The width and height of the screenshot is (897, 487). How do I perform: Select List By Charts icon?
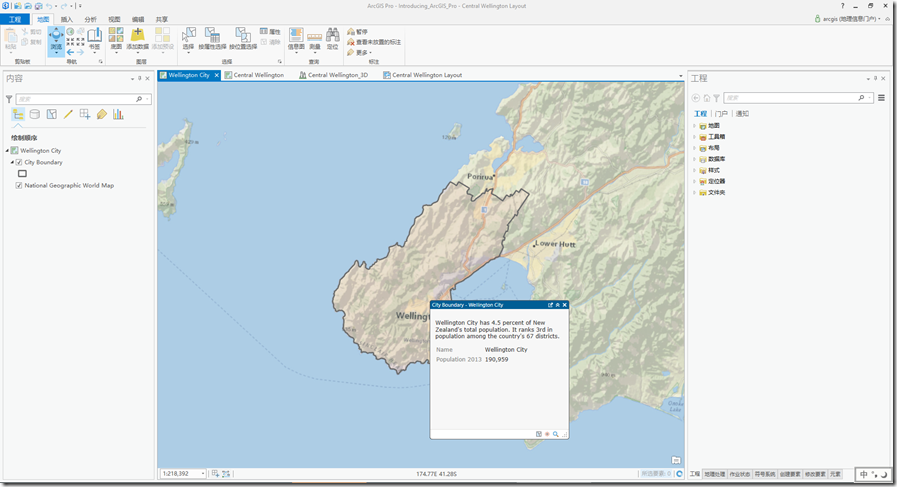click(x=118, y=114)
